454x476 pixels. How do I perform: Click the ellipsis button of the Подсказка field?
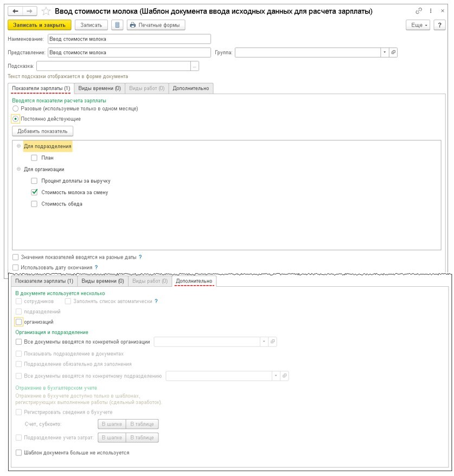[195, 66]
